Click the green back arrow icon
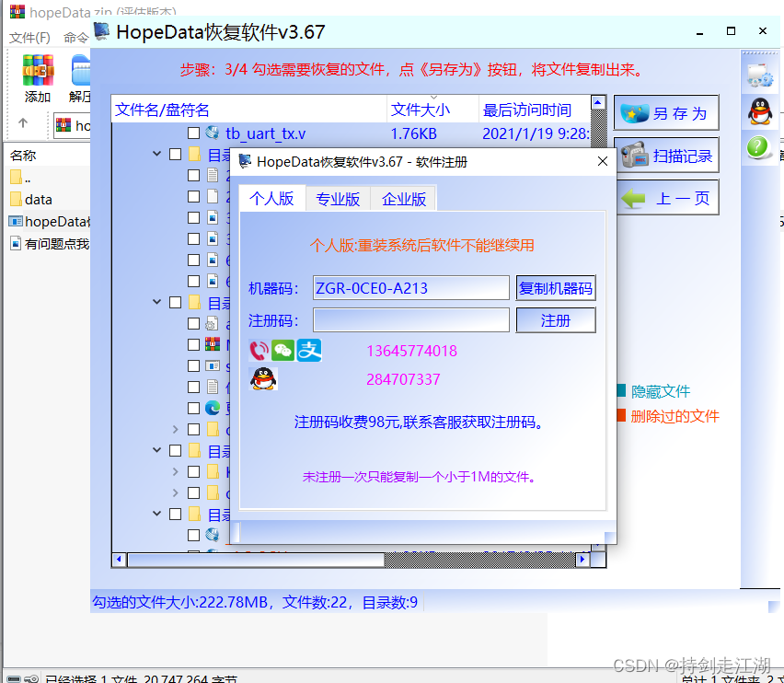The height and width of the screenshot is (683, 784). coord(633,199)
